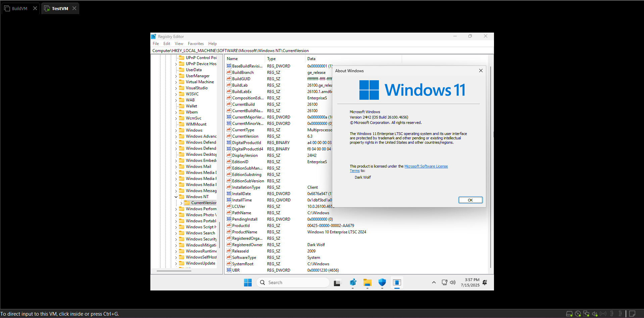
Task: Select the WIMMount key
Action: point(196,124)
